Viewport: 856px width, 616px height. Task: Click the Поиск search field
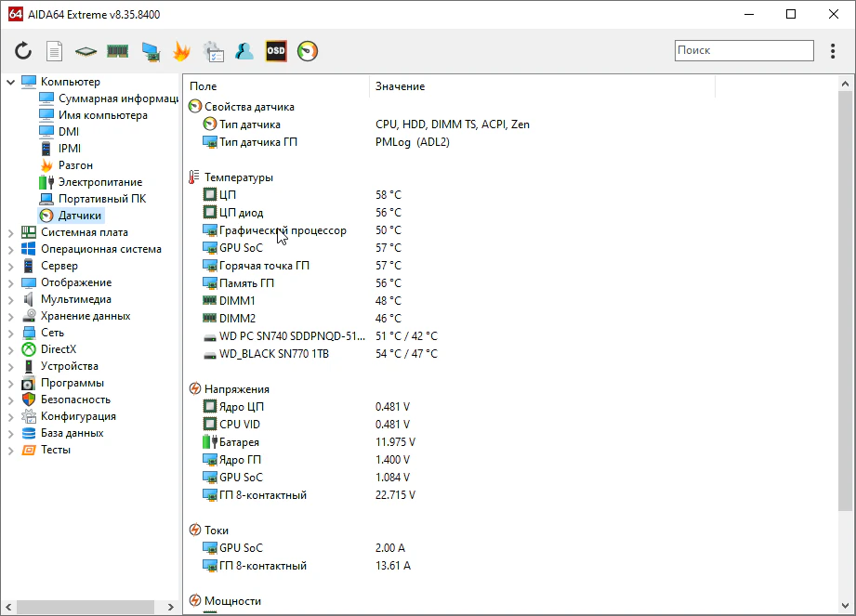coord(744,50)
